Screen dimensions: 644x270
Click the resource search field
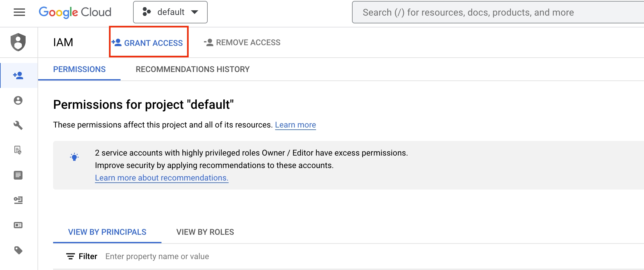click(497, 12)
